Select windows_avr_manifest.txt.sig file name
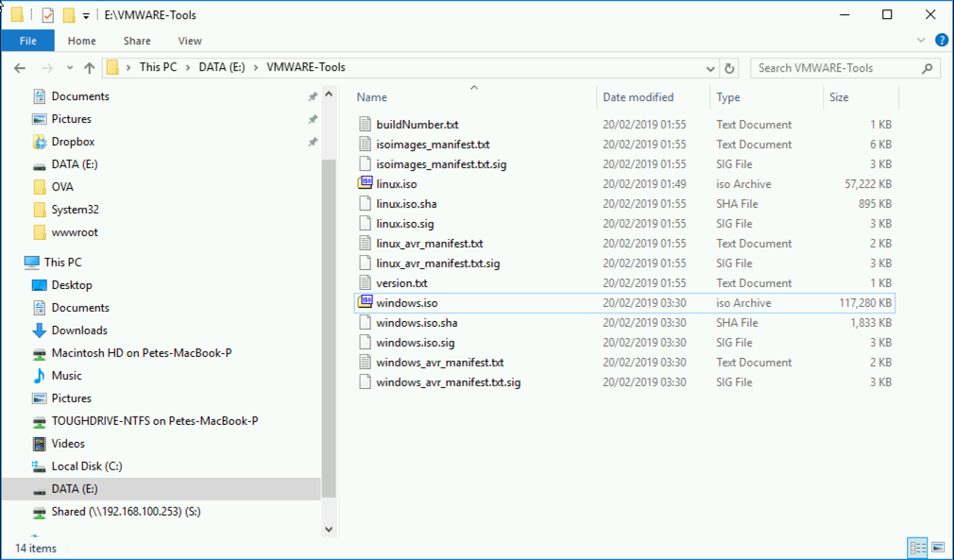Viewport: 954px width, 560px height. pyautogui.click(x=449, y=382)
